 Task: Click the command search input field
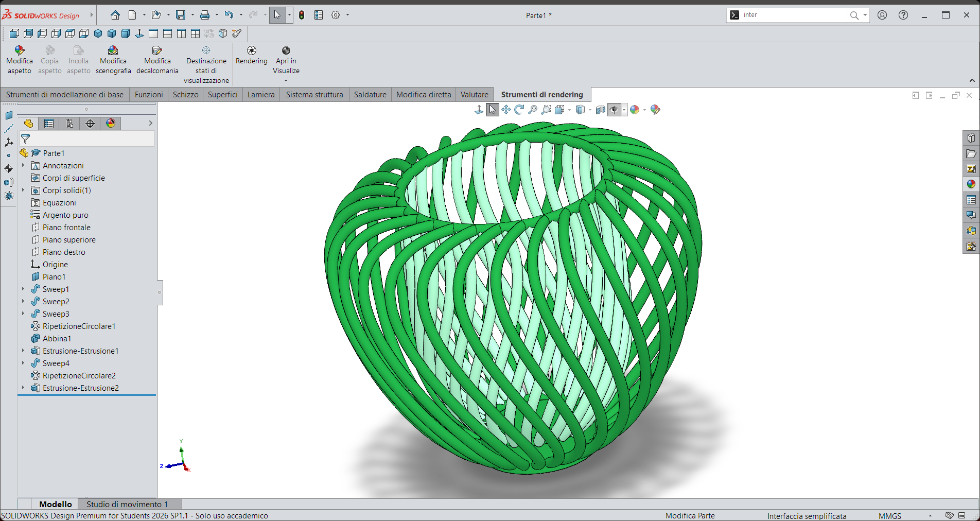pyautogui.click(x=795, y=15)
